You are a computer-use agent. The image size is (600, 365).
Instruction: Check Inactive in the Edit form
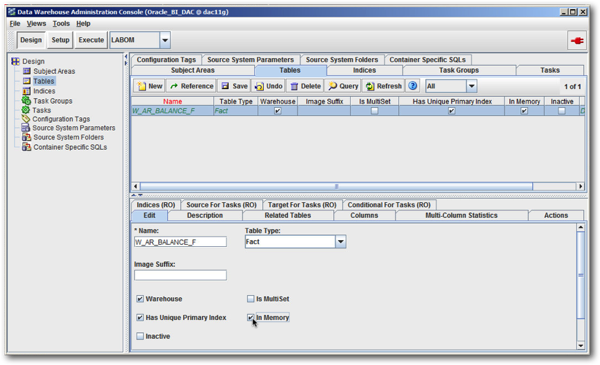[140, 336]
